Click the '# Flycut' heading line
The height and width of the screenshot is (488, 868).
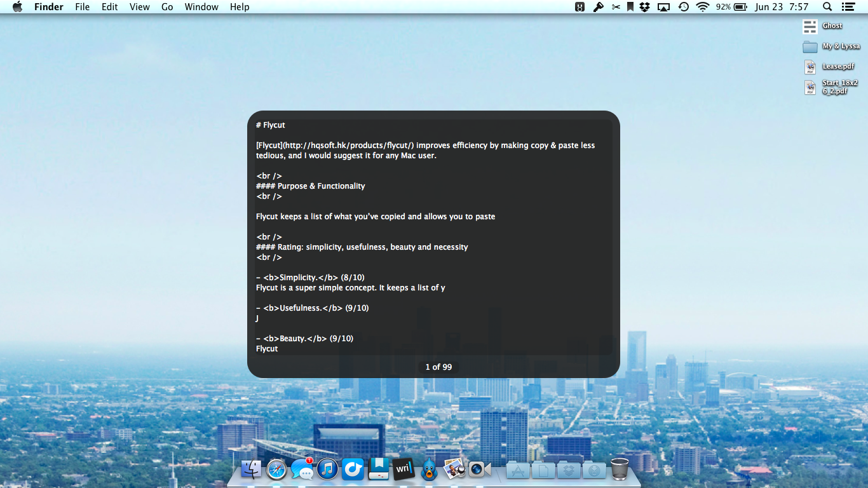(x=271, y=125)
